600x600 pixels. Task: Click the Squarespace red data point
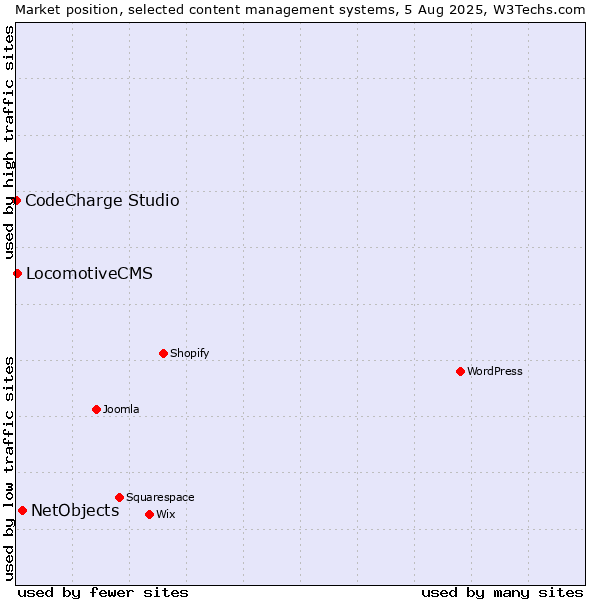119,497
